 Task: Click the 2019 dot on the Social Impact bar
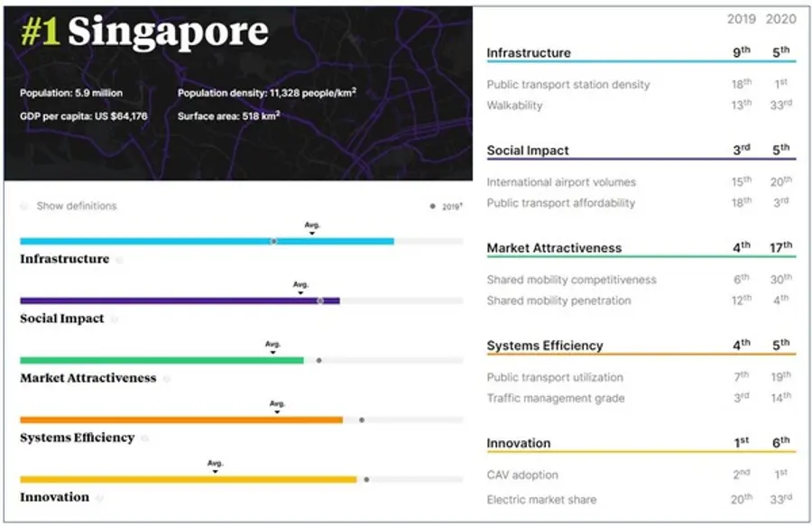[320, 300]
